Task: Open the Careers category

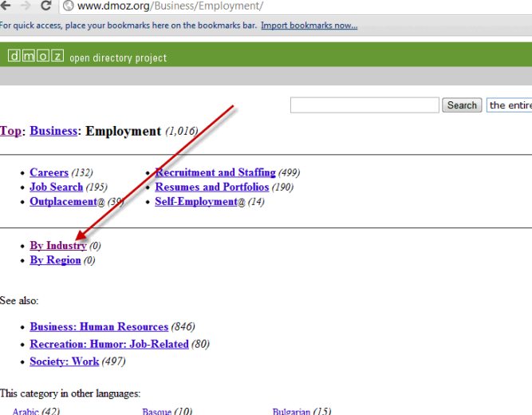Action: (49, 172)
